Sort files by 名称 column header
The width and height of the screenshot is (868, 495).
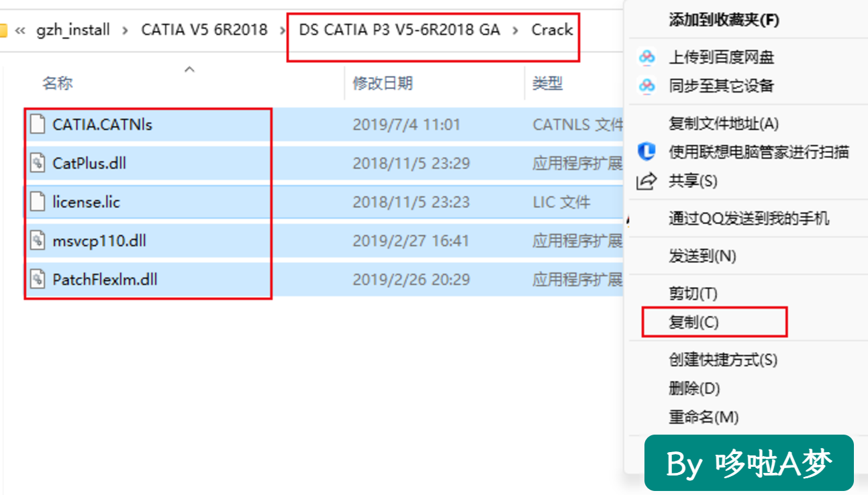tap(57, 83)
